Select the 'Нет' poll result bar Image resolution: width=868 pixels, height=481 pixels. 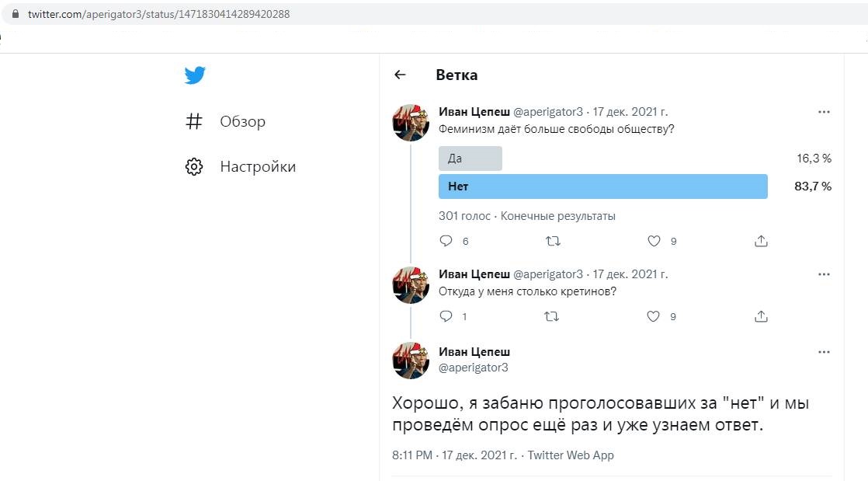click(602, 186)
